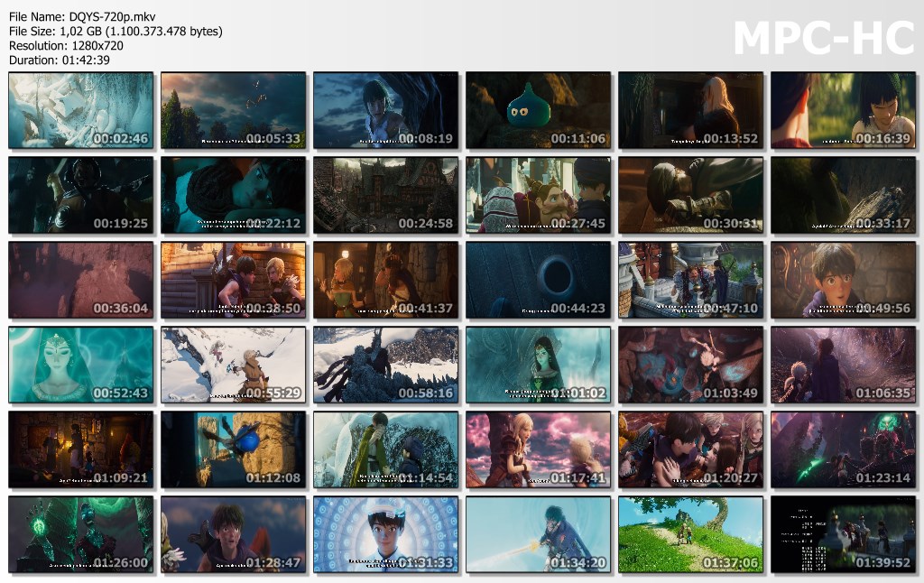924x583 pixels.
Task: Select the thumbnail marked 01:06:35
Action: pos(844,365)
